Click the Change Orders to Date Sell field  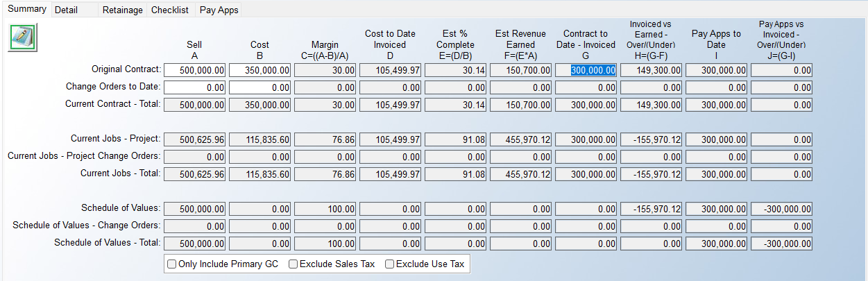tap(195, 87)
